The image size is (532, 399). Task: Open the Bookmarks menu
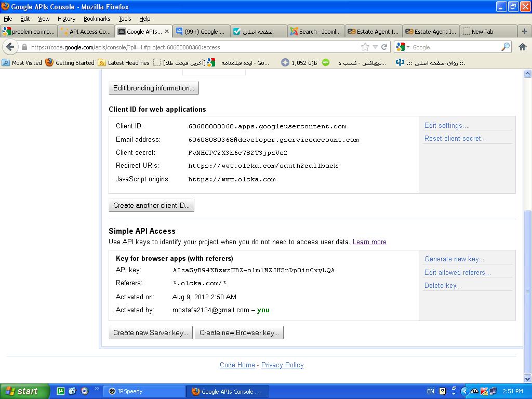point(97,19)
